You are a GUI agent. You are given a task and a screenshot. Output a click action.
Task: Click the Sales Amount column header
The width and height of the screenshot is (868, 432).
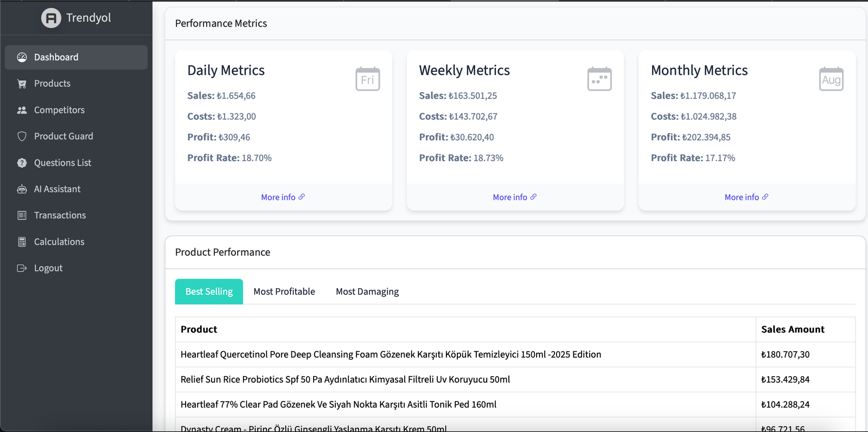792,329
